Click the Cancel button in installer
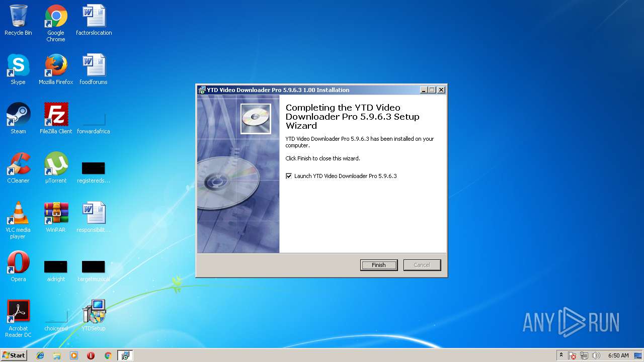Screen dimensions: 644x362 click(422, 265)
